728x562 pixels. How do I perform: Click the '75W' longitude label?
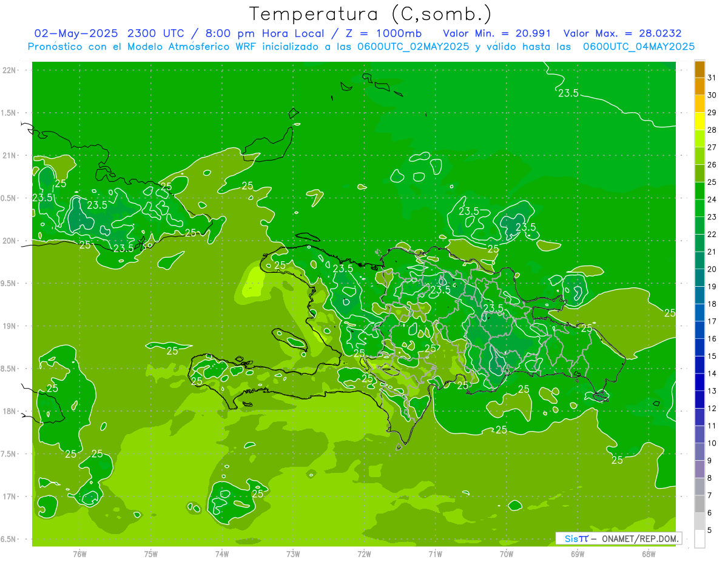(x=151, y=554)
